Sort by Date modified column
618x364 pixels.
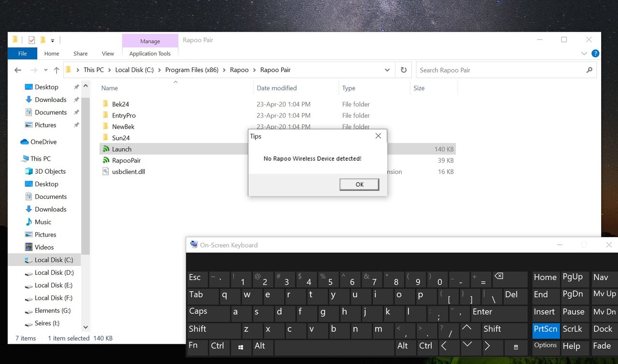(277, 88)
